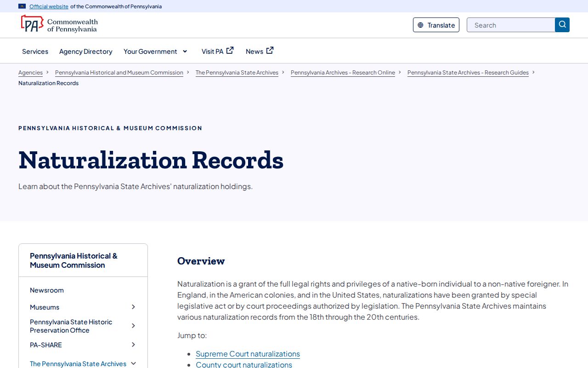Image resolution: width=588 pixels, height=368 pixels.
Task: Expand Pennsylvania State Historic Preservation Office arrow
Action: pos(133,326)
